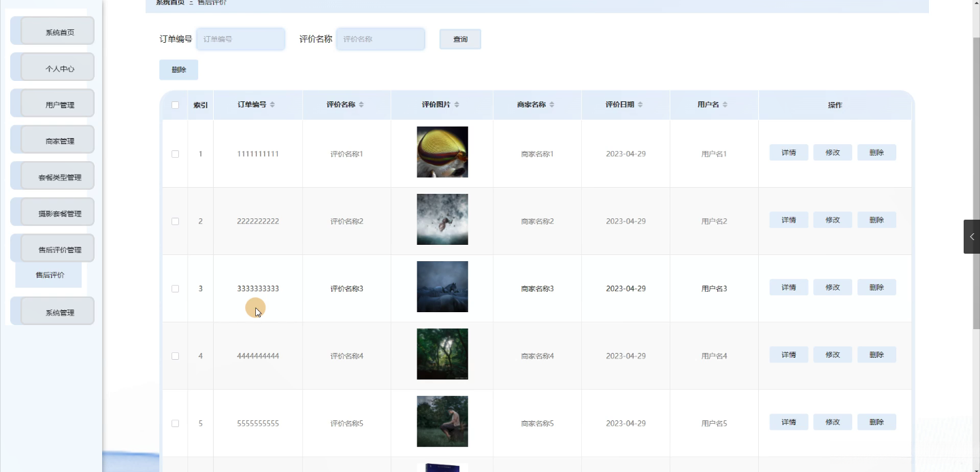The width and height of the screenshot is (980, 472).
Task: Click the 用户名4 cell
Action: 715,356
